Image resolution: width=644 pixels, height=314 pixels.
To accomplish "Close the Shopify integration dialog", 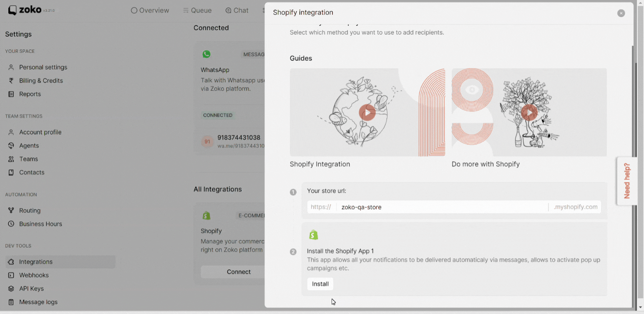I will click(x=621, y=13).
